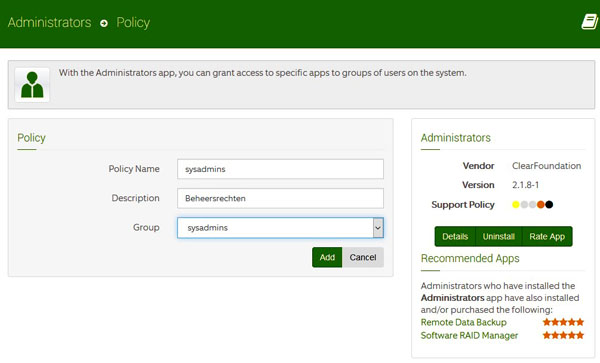Click the Rate App button
Image resolution: width=600 pixels, height=363 pixels.
pos(547,236)
